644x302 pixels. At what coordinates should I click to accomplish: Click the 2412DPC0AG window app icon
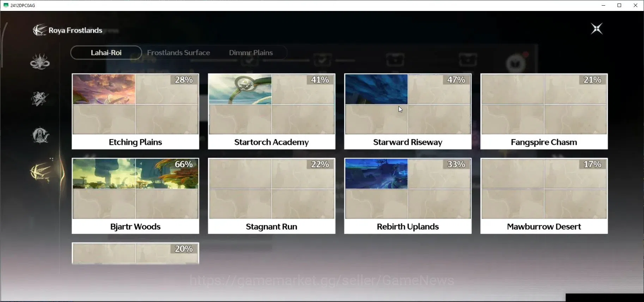[x=6, y=5]
